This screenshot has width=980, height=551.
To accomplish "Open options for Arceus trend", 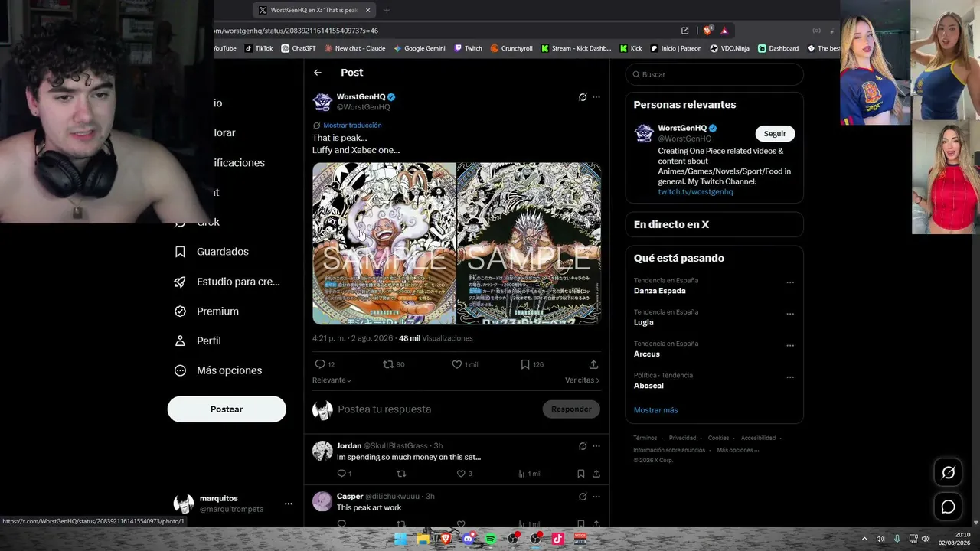I will click(x=790, y=346).
